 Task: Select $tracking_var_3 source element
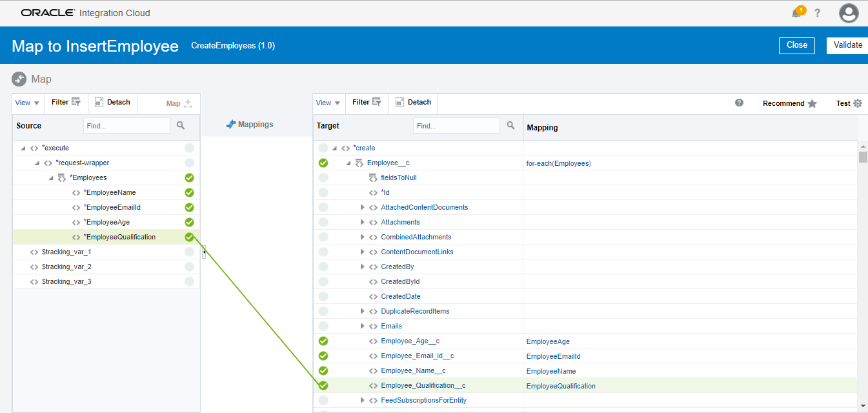(x=66, y=281)
